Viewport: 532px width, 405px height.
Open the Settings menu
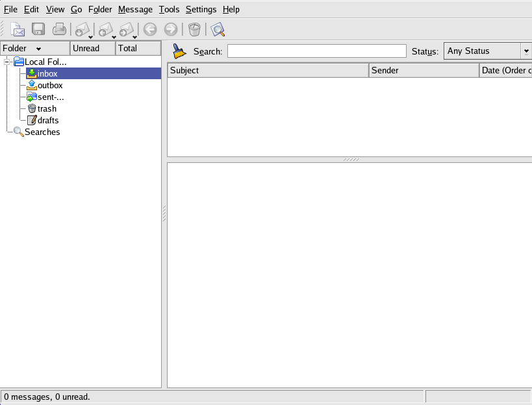click(201, 9)
